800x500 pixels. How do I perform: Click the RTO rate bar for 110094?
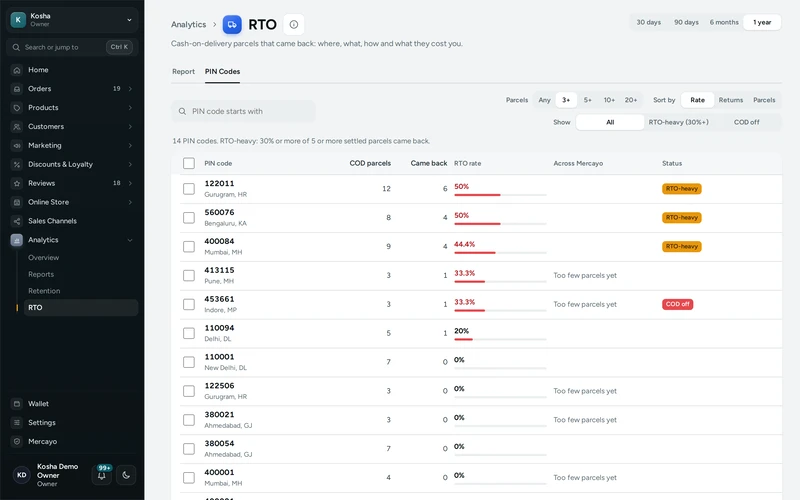click(500, 339)
